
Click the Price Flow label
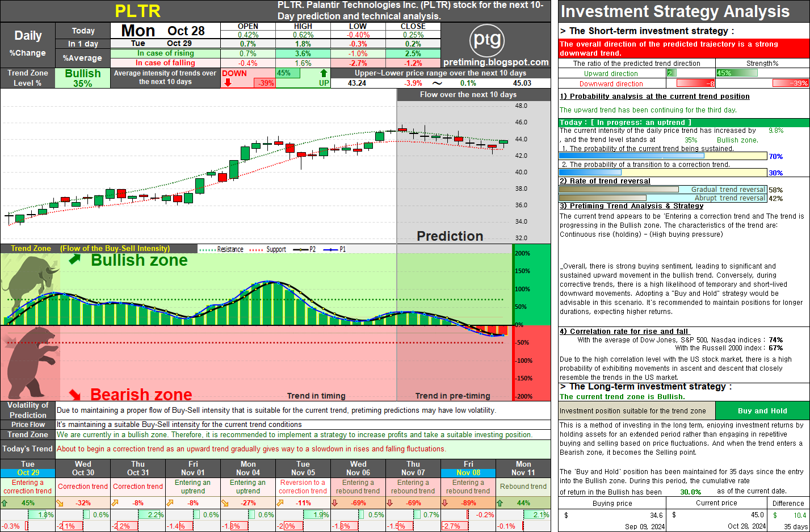click(28, 424)
